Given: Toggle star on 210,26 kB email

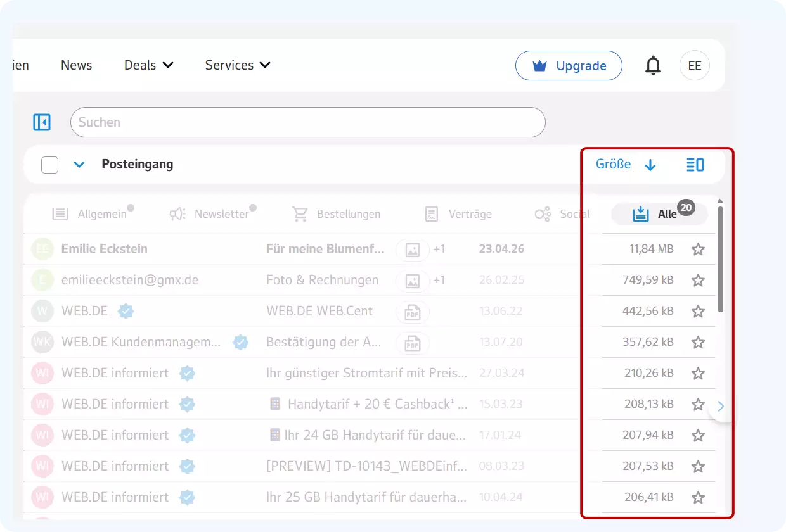Looking at the screenshot, I should [698, 374].
